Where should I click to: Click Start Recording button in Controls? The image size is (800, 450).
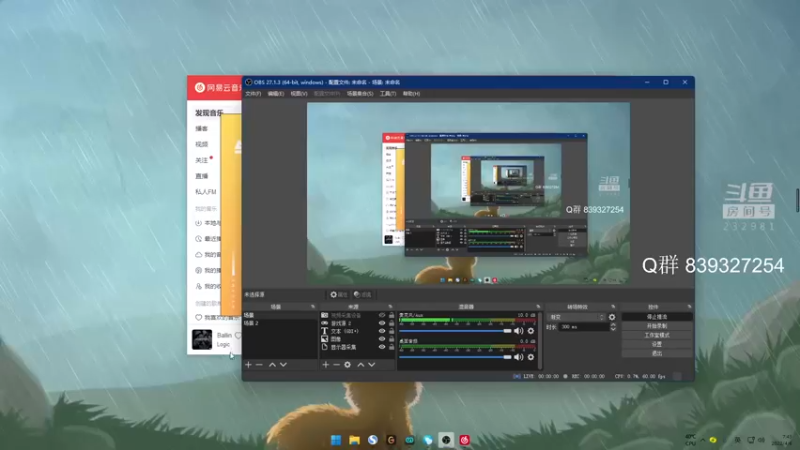click(657, 326)
